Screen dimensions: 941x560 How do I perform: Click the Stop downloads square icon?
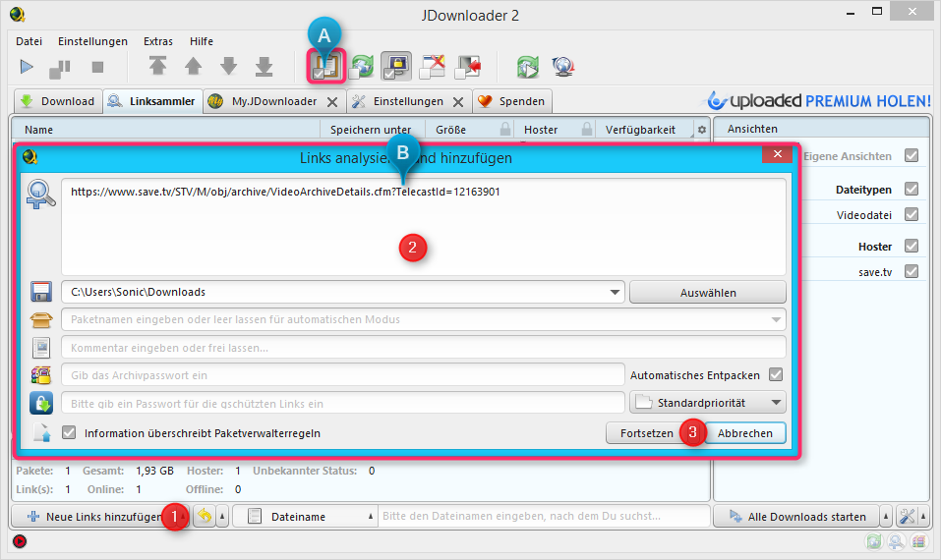click(97, 67)
